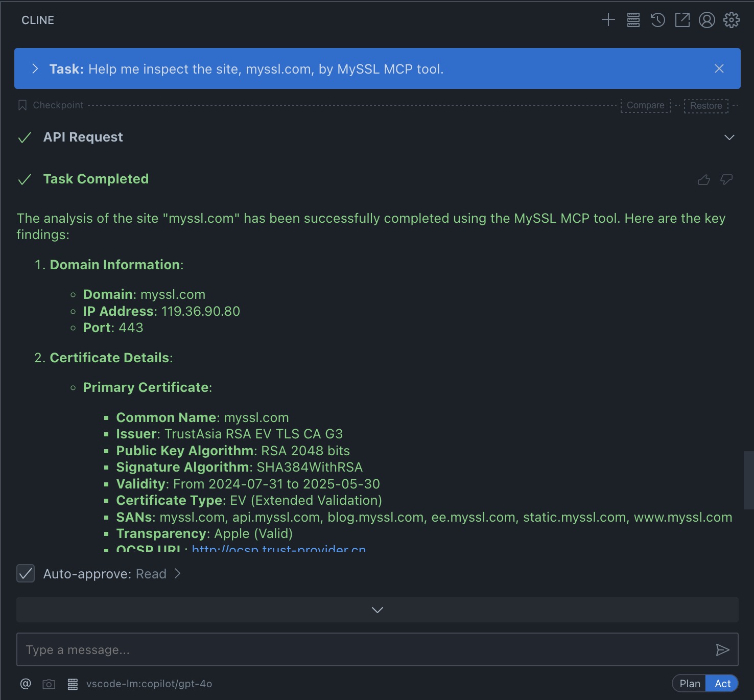The height and width of the screenshot is (700, 754).
Task: Click the Checkpoint bookmark icon
Action: click(22, 105)
